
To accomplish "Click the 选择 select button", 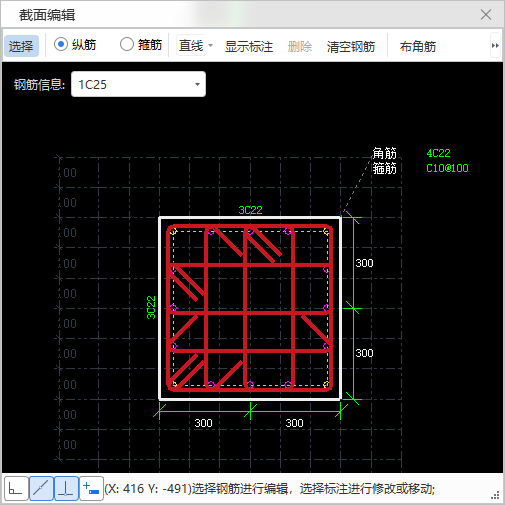I will click(21, 46).
